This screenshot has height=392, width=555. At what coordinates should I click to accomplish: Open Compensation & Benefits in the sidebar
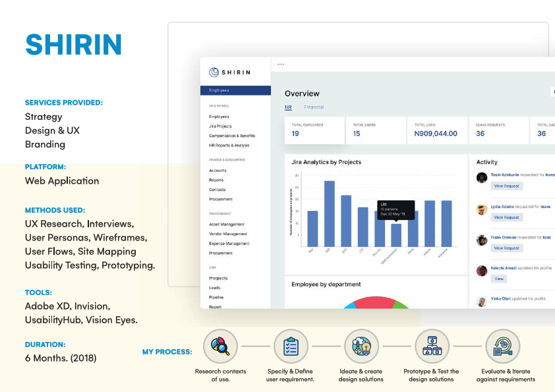(232, 136)
